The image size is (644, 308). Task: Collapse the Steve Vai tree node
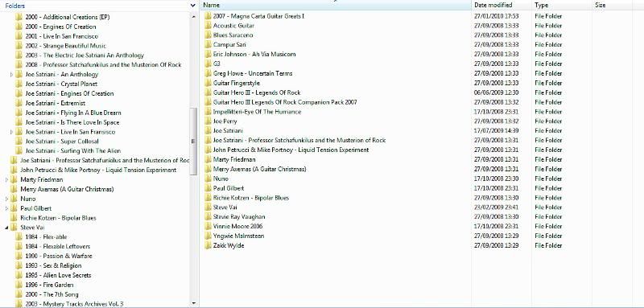[x=6, y=228]
